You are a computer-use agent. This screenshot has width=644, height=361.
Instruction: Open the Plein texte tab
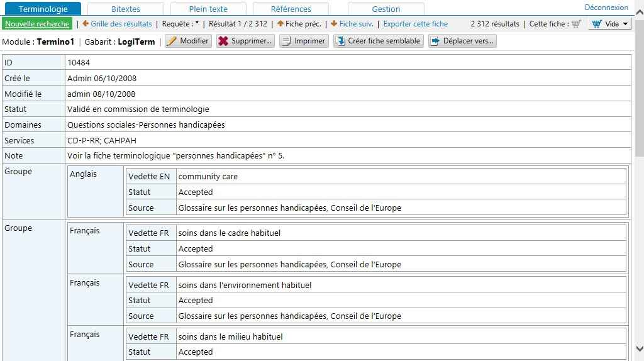(x=208, y=9)
